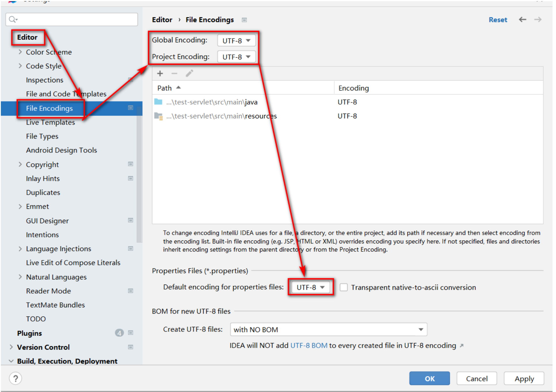The width and height of the screenshot is (556, 392).
Task: Open the Project Encoding dropdown
Action: click(x=236, y=57)
